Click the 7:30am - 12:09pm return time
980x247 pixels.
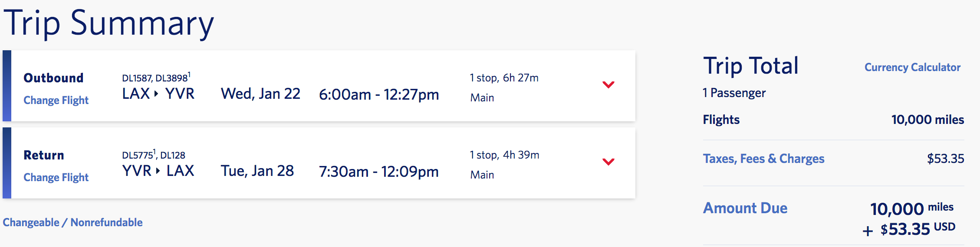click(x=378, y=172)
